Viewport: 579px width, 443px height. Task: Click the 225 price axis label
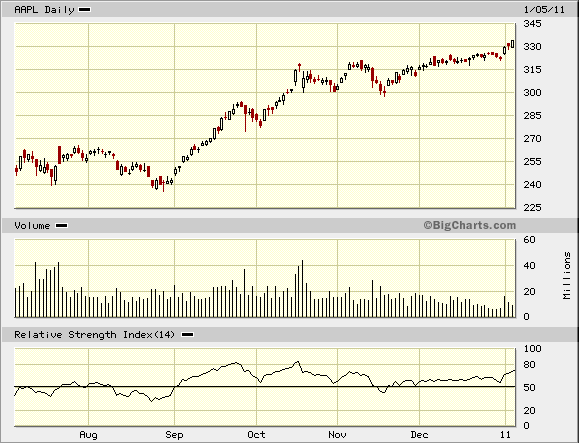532,208
